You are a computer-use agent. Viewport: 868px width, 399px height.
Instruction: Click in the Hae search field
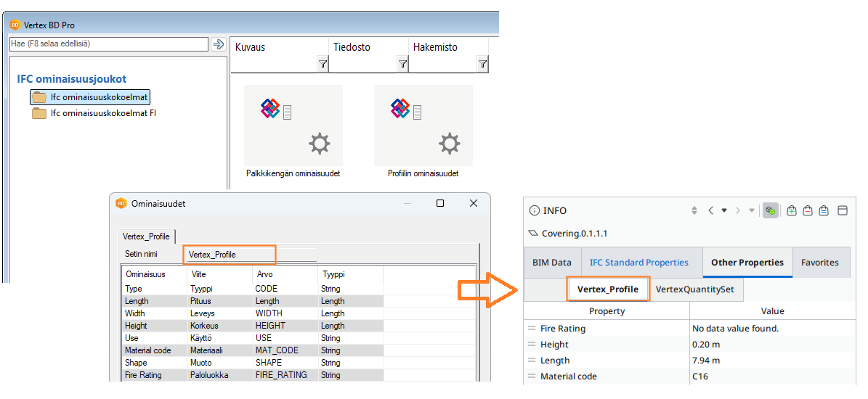coord(109,44)
